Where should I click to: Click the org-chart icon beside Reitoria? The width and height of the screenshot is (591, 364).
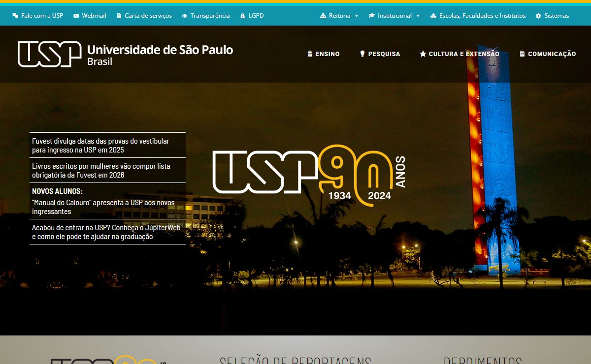(x=323, y=16)
